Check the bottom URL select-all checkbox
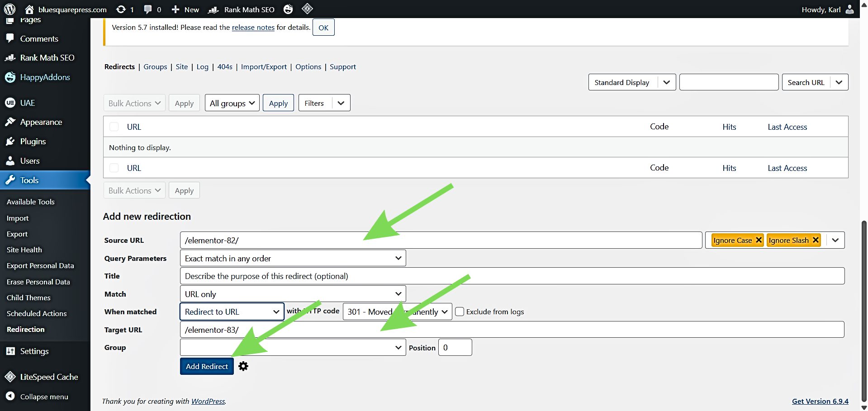868x411 pixels. 114,168
